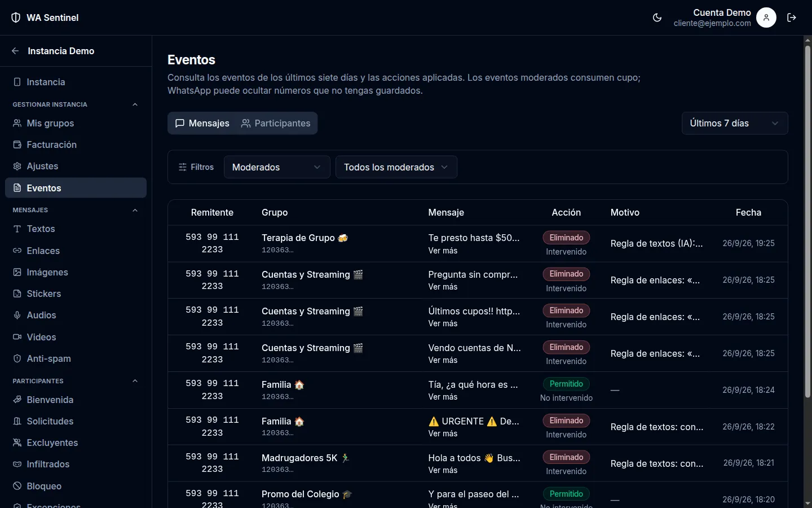The height and width of the screenshot is (508, 812).
Task: Click the page vertical scrollbar thumb
Action: click(x=807, y=221)
